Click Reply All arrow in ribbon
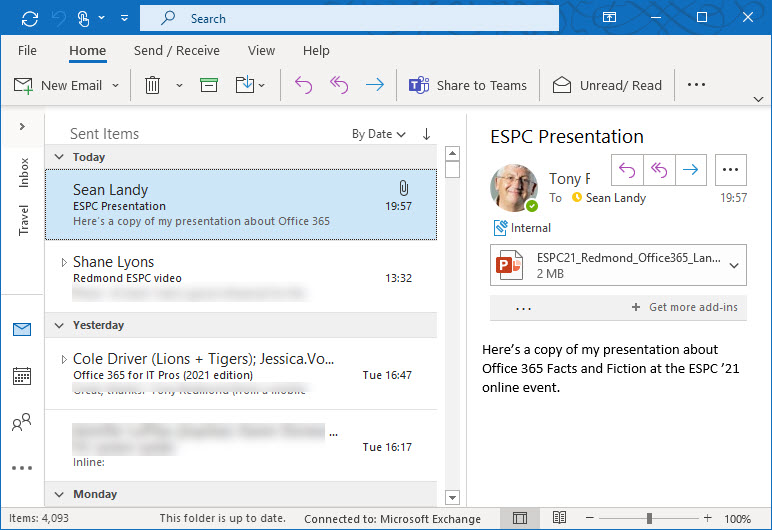The height and width of the screenshot is (530, 772). point(339,85)
